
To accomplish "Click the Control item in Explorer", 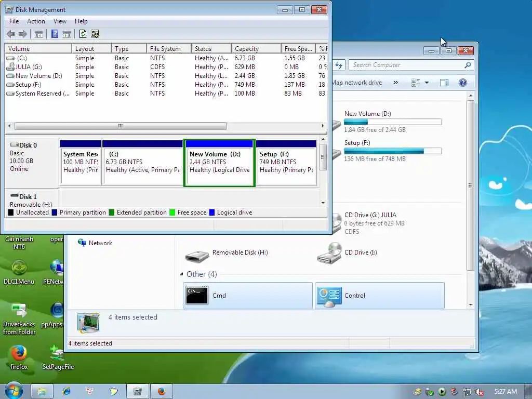I will click(380, 296).
